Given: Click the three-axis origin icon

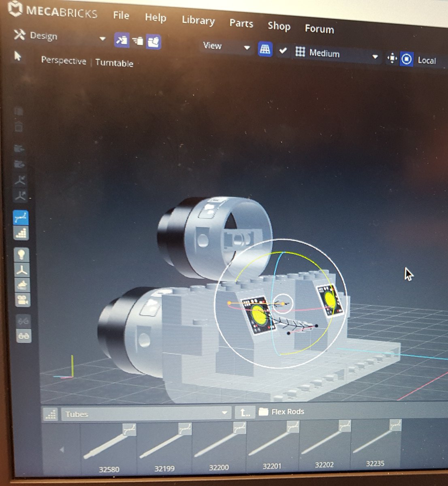Looking at the screenshot, I should 22,270.
